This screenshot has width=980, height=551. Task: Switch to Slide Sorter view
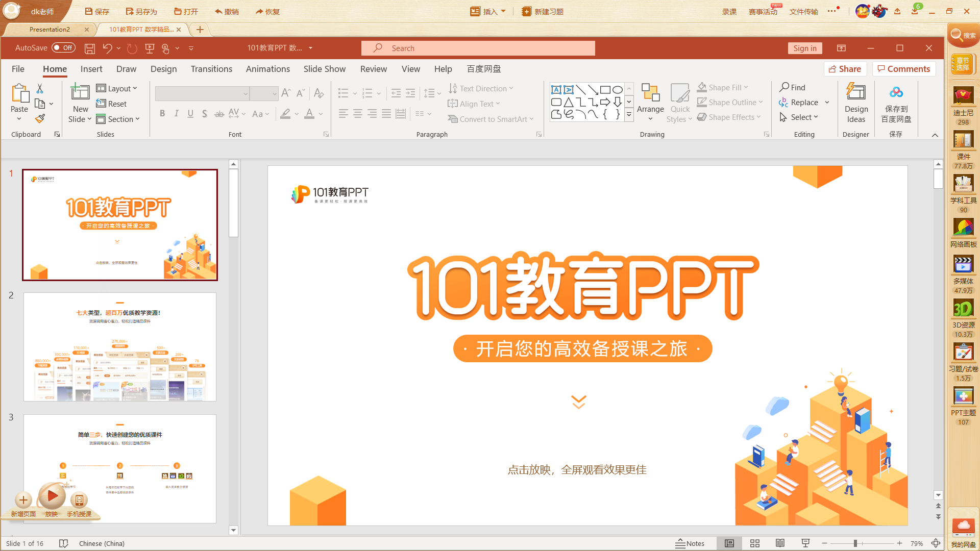(x=755, y=543)
